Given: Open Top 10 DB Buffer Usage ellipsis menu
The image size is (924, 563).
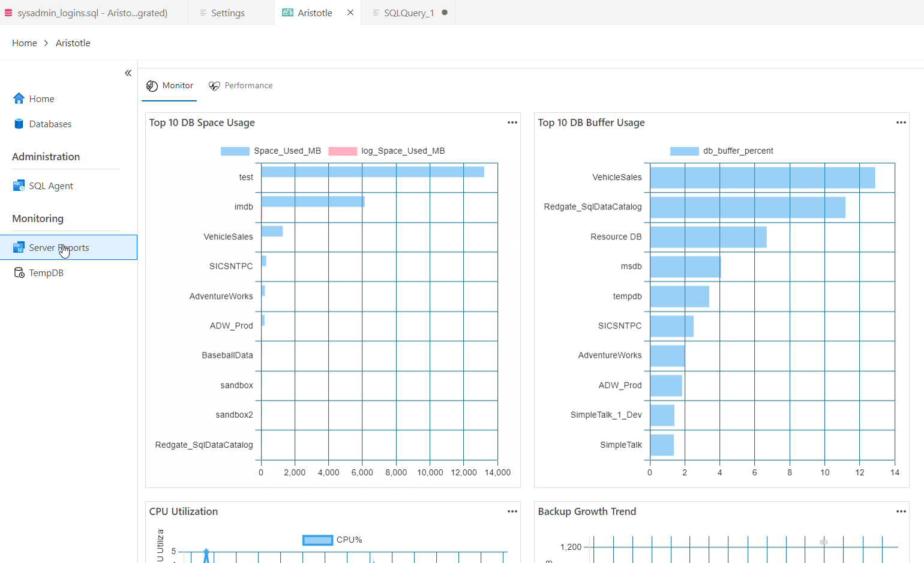Looking at the screenshot, I should pos(901,122).
